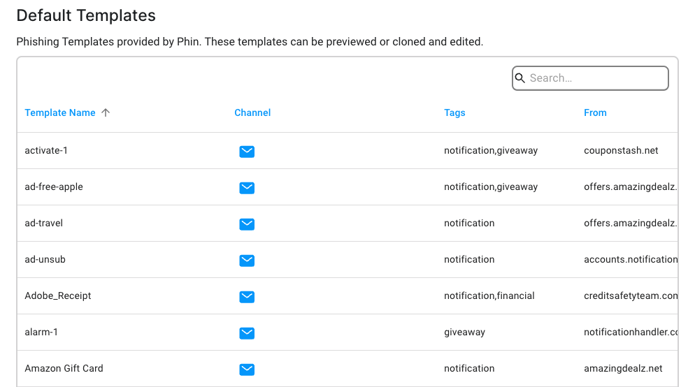Image resolution: width=688 pixels, height=387 pixels.
Task: Toggle sort arrow beside Template Name
Action: (x=105, y=113)
